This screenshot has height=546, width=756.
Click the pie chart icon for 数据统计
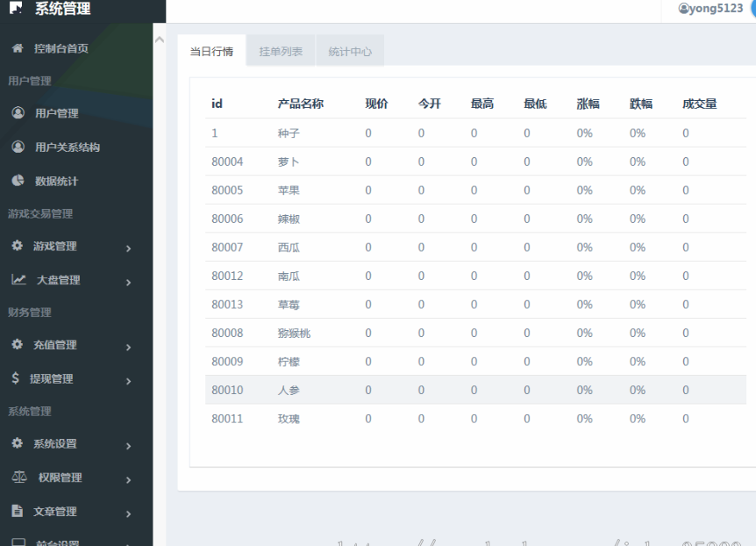(18, 181)
